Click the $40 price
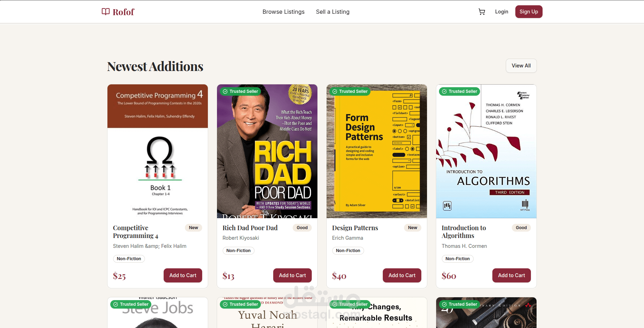 tap(339, 276)
